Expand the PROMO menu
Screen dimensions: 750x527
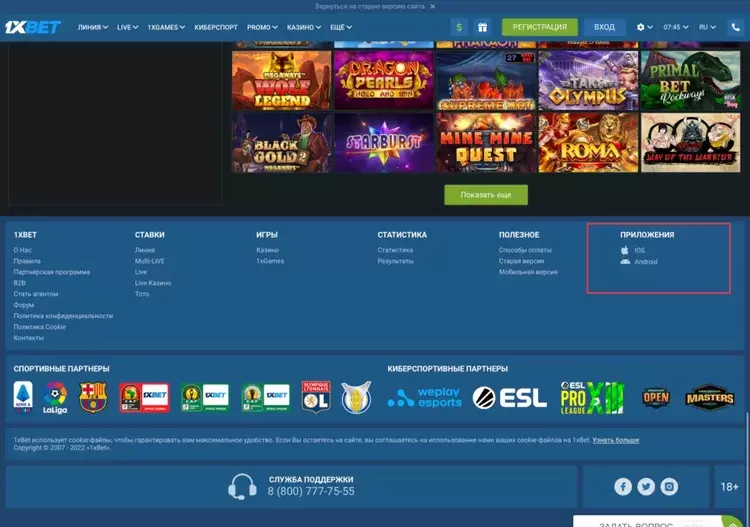click(262, 27)
